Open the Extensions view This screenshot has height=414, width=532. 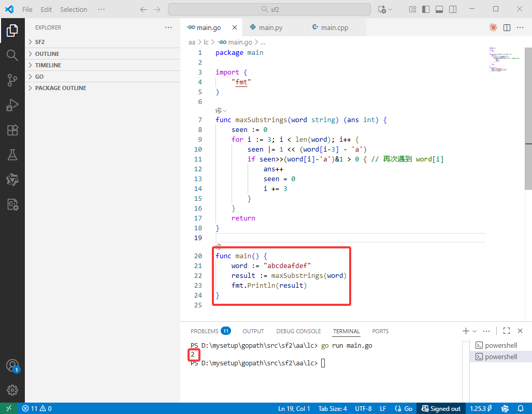pos(12,130)
